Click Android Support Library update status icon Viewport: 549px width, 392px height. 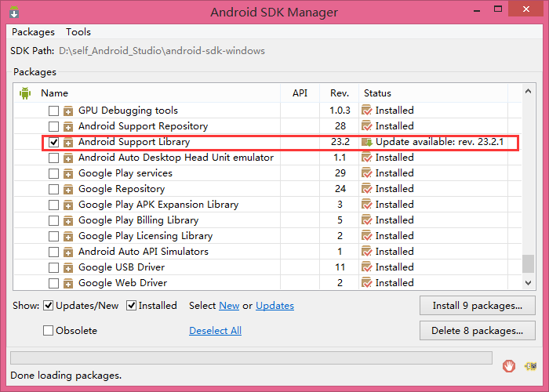pos(367,142)
